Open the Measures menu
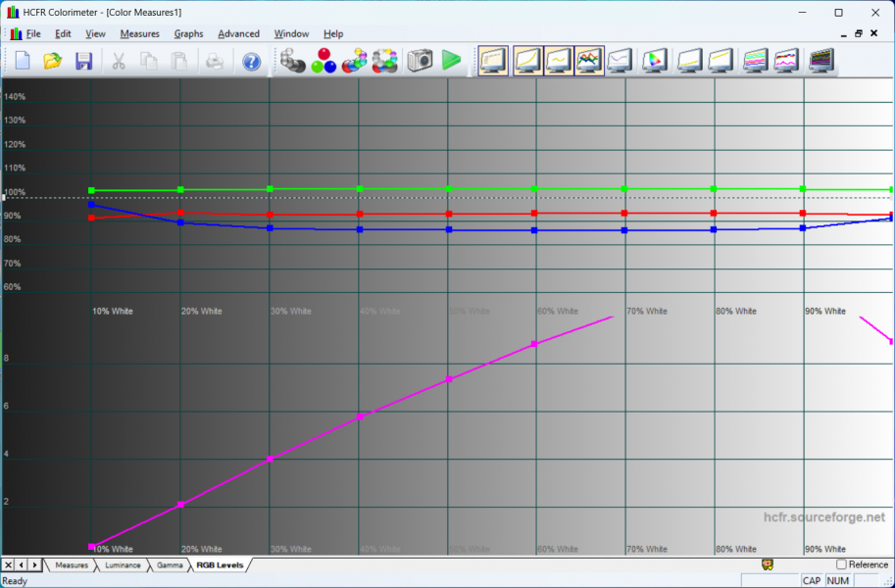Viewport: 895px width, 588px height. (x=139, y=33)
